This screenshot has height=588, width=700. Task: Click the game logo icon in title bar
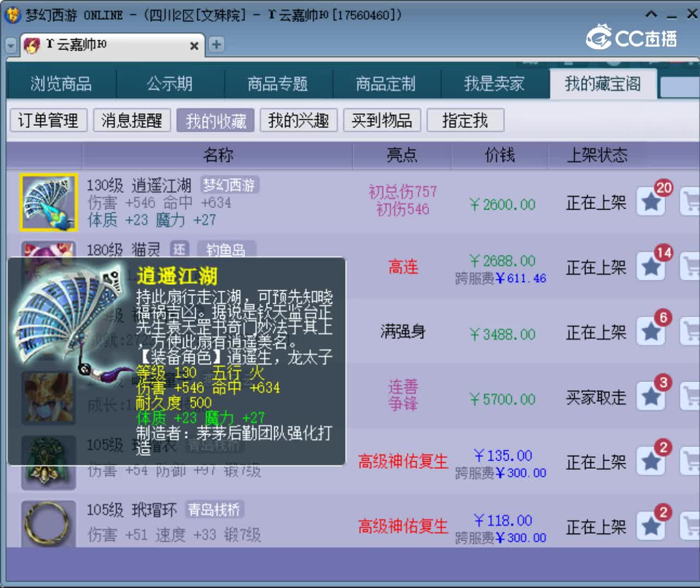point(13,15)
